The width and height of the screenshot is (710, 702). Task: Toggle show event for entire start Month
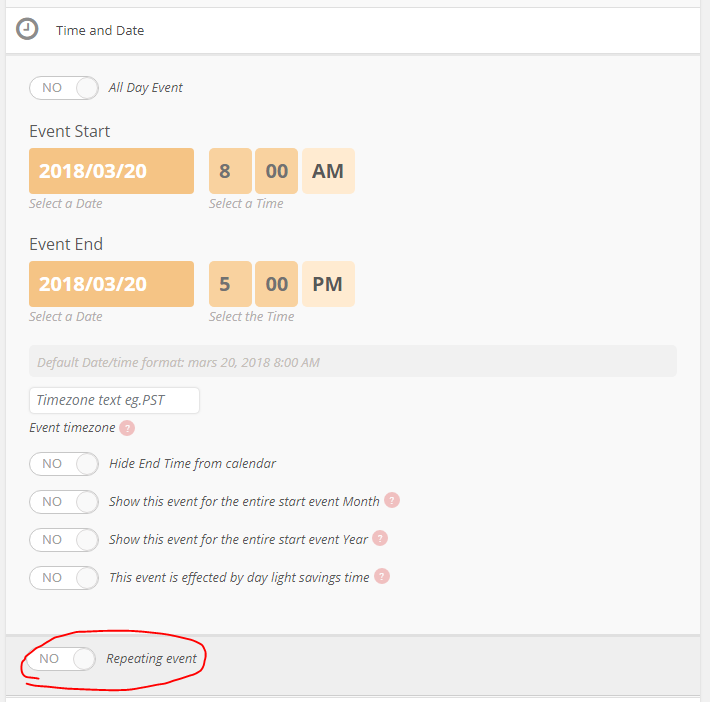point(64,501)
